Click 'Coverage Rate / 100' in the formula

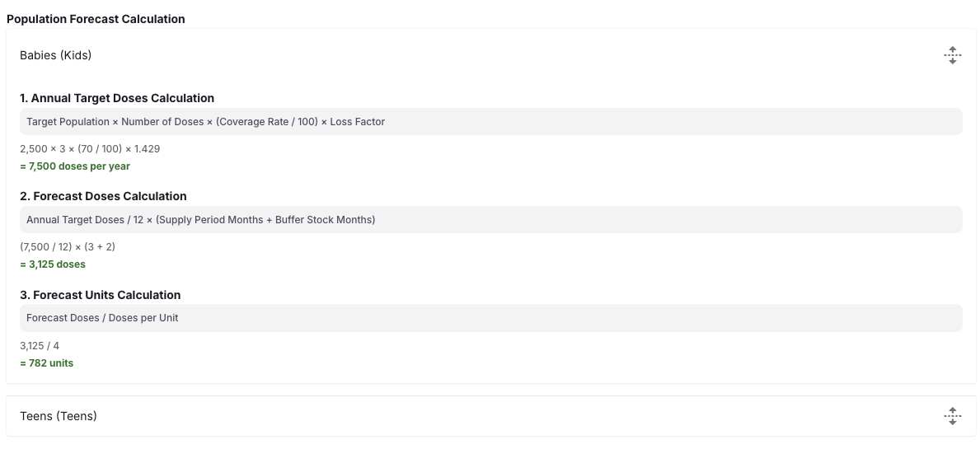[264, 122]
